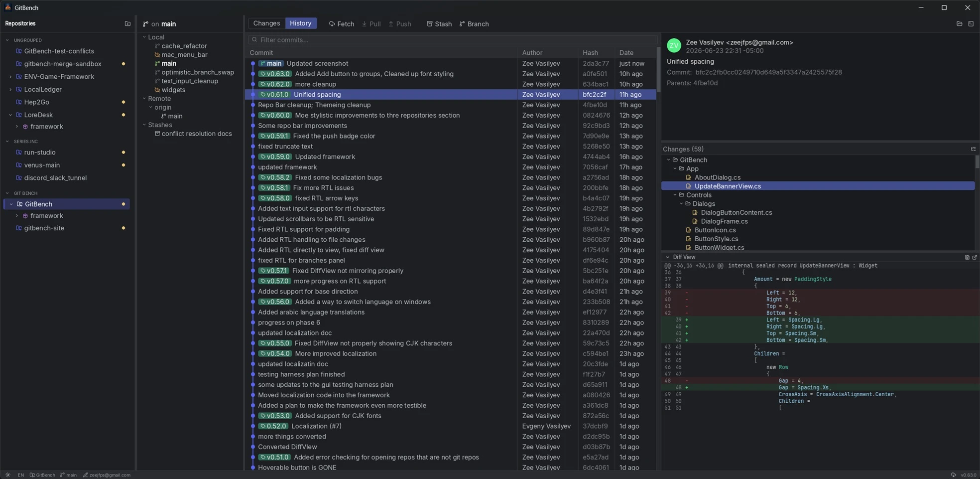Image resolution: width=980 pixels, height=479 pixels.
Task: Click the add repository icon beside Repositories
Action: tap(127, 23)
